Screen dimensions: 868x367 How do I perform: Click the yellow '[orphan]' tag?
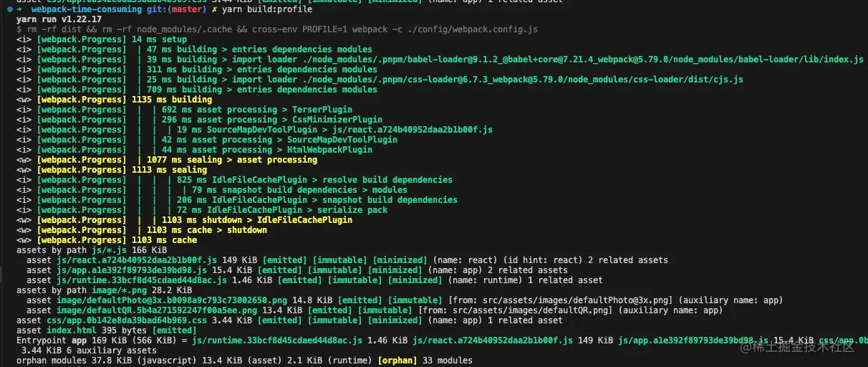[x=397, y=361]
